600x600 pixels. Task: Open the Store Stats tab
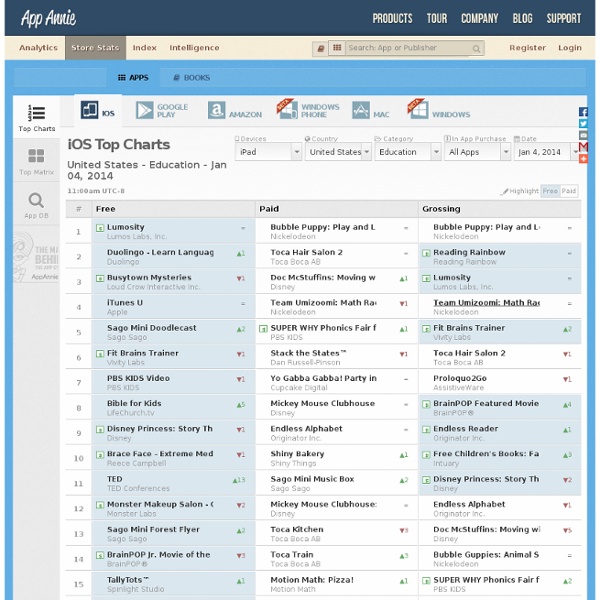pos(95,48)
